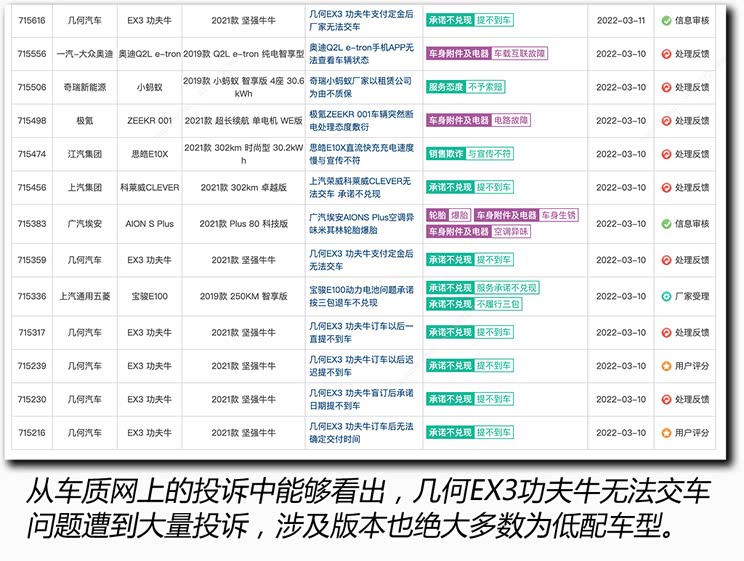Click the 轮胎 爆胎 tag
This screenshot has width=744, height=561.
coord(448,215)
